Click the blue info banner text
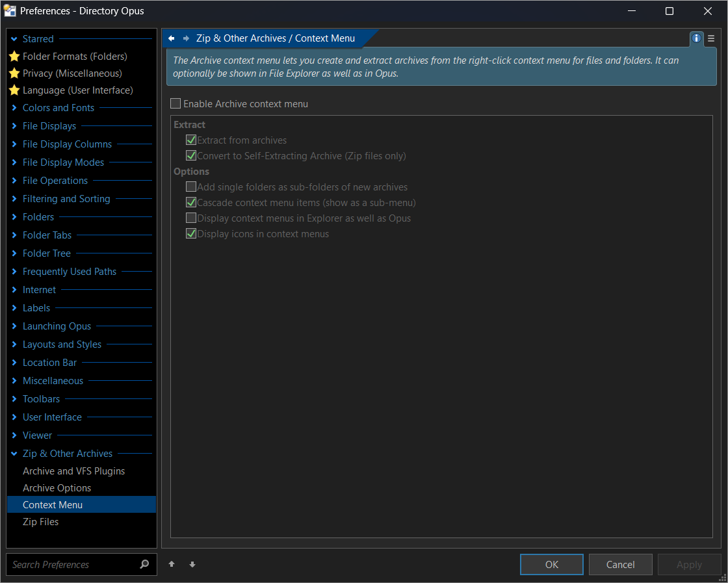 point(426,67)
